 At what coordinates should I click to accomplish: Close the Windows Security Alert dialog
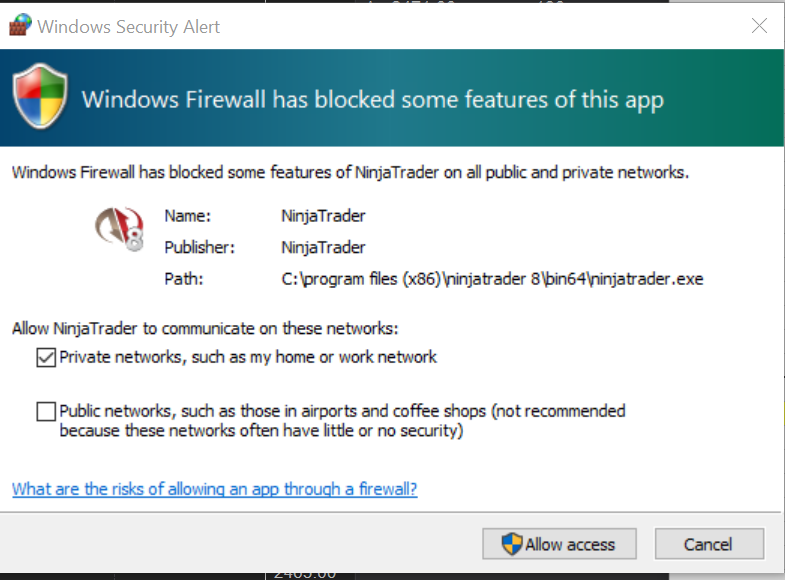tap(759, 26)
